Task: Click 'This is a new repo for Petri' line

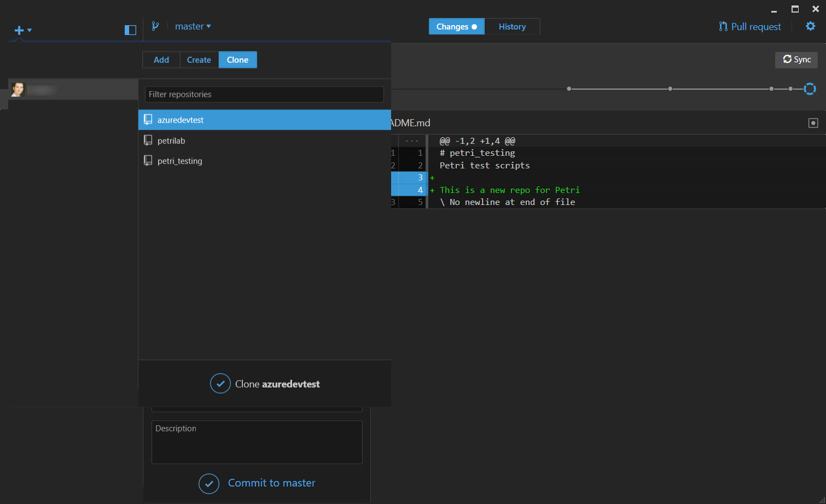Action: [x=510, y=190]
